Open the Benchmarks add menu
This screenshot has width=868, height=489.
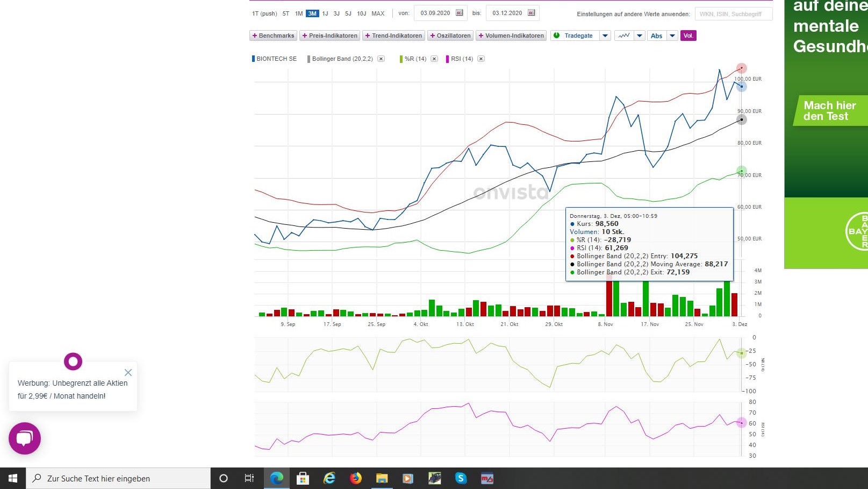click(x=273, y=36)
